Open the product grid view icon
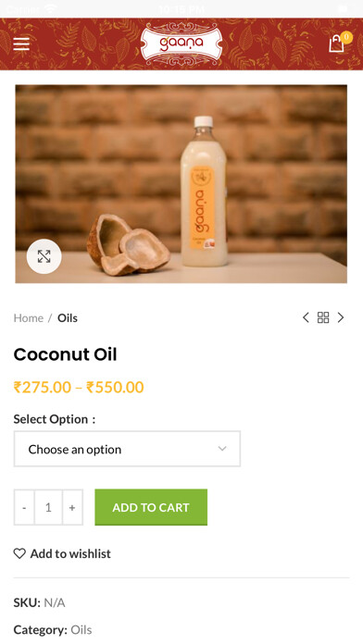 (323, 317)
